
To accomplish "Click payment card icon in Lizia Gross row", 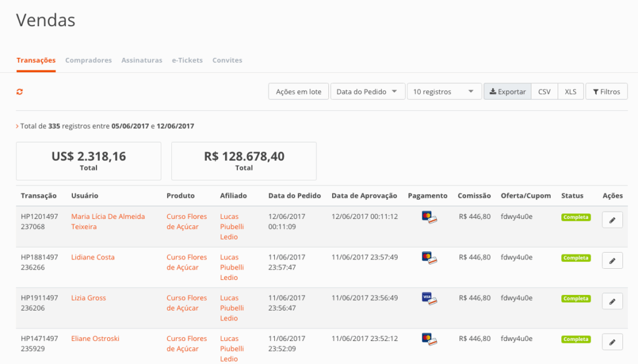I will (429, 299).
